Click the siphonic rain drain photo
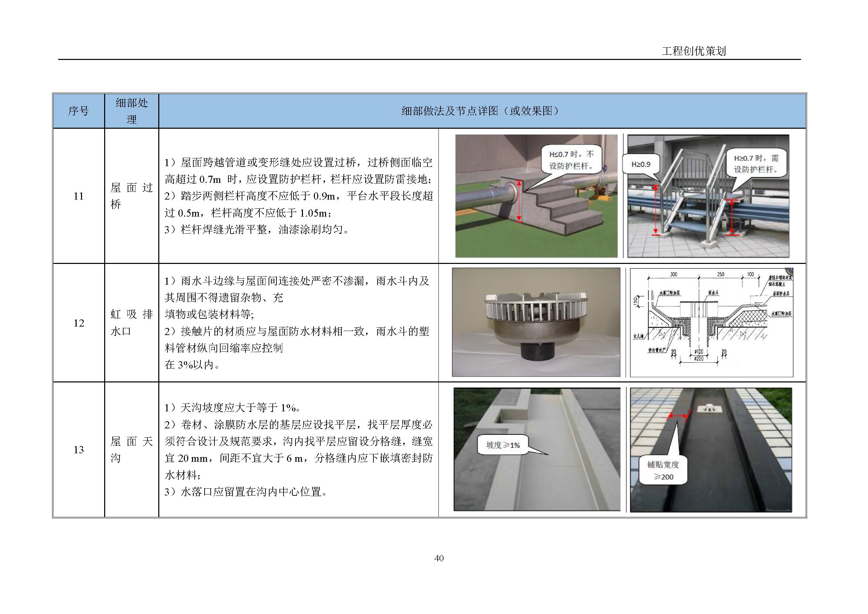Screen dimensions: 868x614 click(536, 322)
